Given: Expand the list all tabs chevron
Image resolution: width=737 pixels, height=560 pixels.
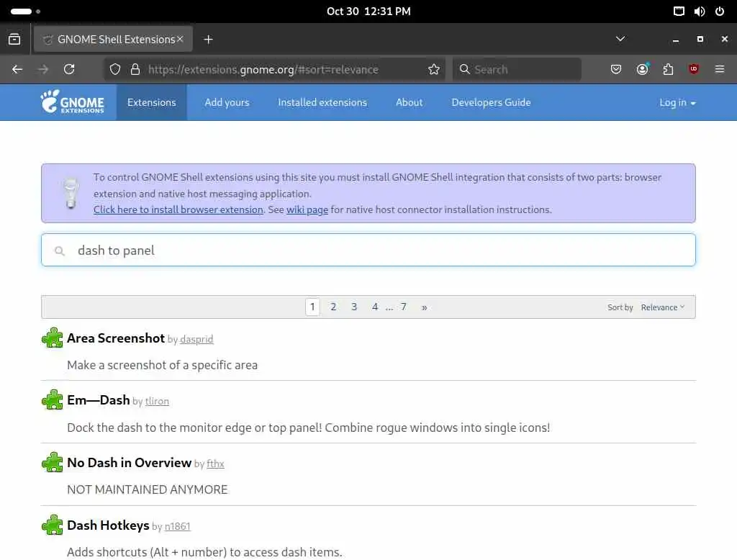Looking at the screenshot, I should tap(620, 39).
